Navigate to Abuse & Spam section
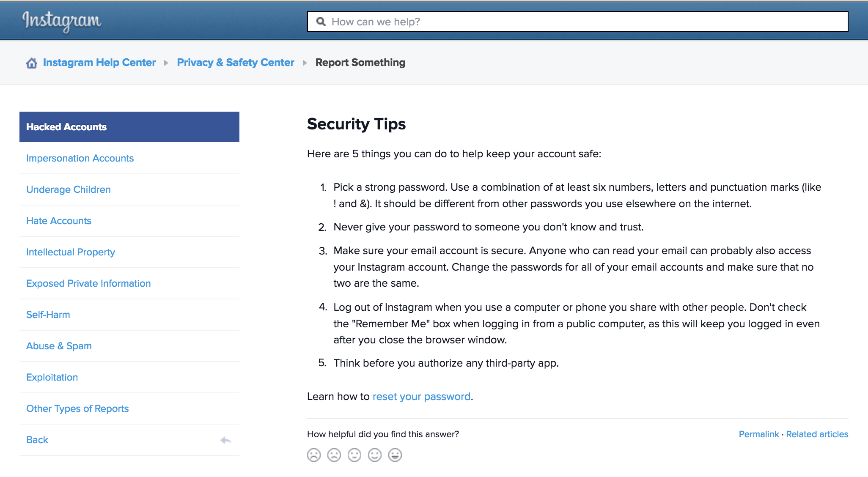The width and height of the screenshot is (868, 477). point(59,346)
